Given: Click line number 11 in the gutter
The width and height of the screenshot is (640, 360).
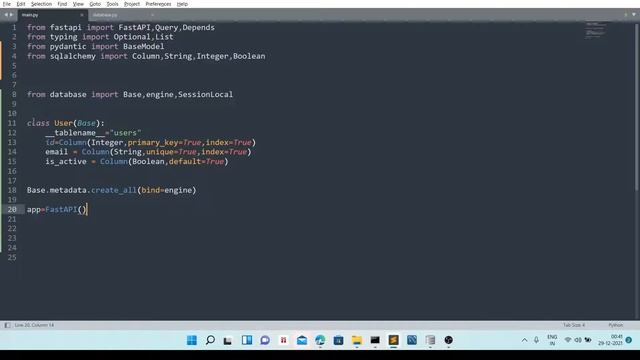Looking at the screenshot, I should [x=12, y=123].
